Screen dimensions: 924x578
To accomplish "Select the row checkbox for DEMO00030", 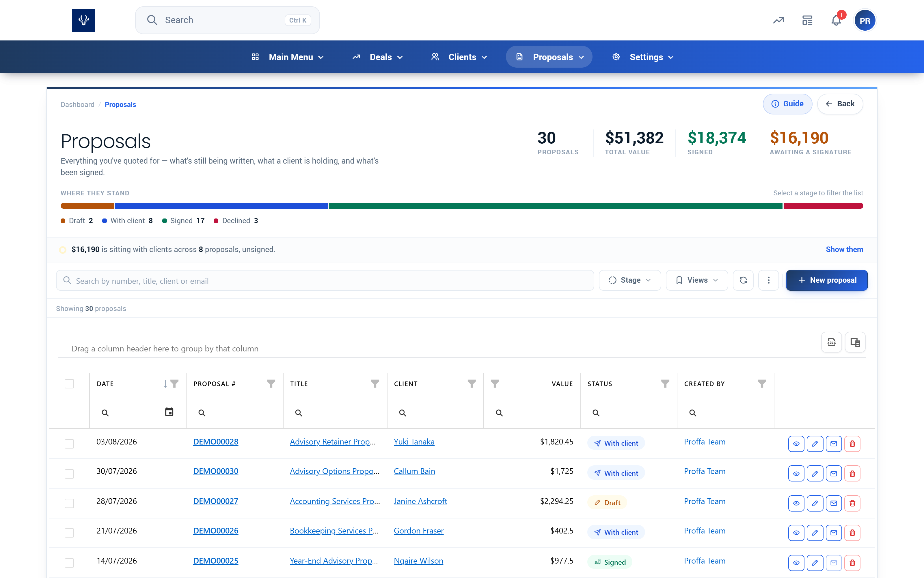I will pyautogui.click(x=69, y=474).
